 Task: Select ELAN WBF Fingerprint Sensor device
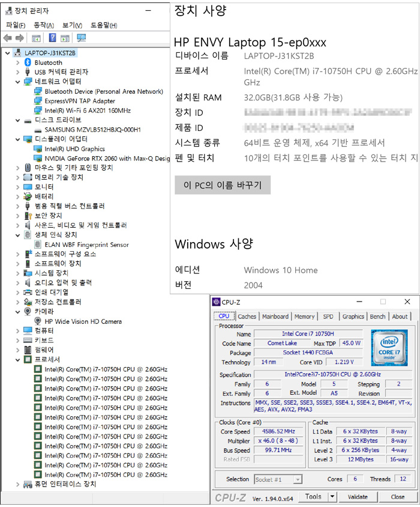86,244
